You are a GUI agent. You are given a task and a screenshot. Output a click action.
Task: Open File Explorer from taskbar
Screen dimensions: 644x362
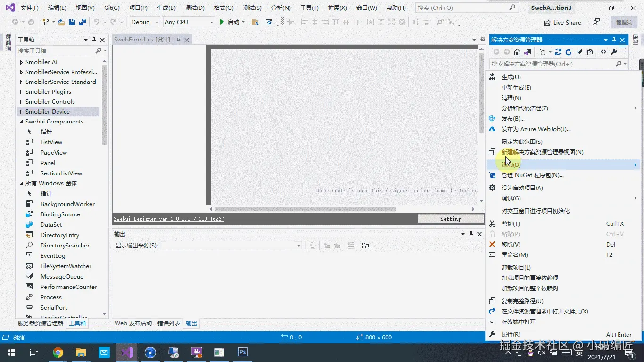tap(81, 353)
